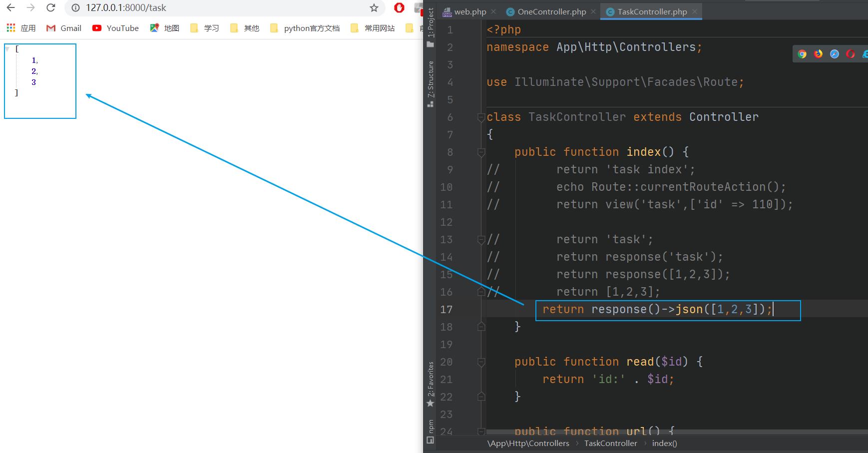This screenshot has height=453, width=868.
Task: Collapse the read() function fold on line 20
Action: point(481,362)
